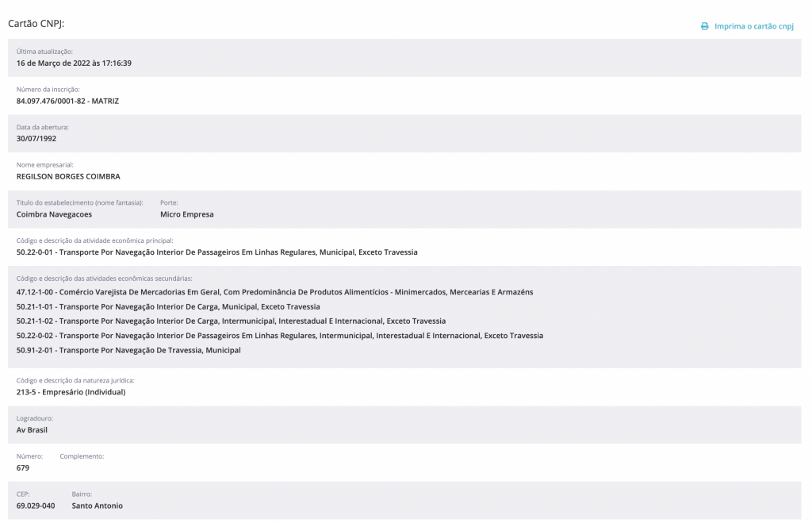Click the 'Cartão CNPJ:' heading
812x523 pixels.
pyautogui.click(x=36, y=24)
